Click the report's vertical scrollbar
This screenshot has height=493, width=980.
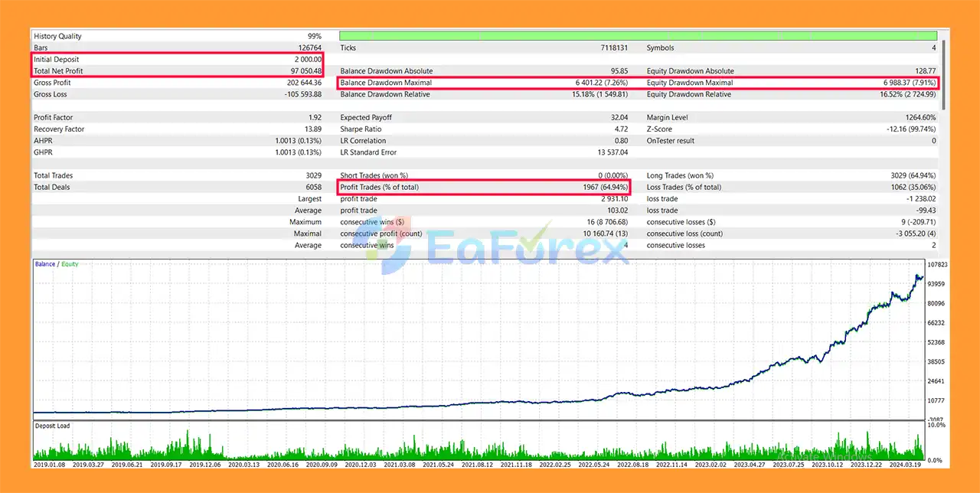[944, 75]
